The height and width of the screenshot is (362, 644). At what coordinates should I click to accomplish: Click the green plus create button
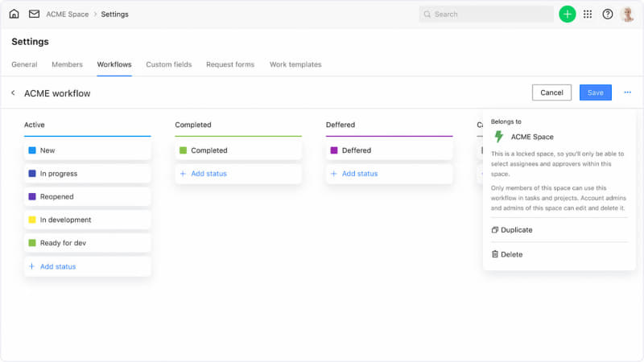pos(568,14)
